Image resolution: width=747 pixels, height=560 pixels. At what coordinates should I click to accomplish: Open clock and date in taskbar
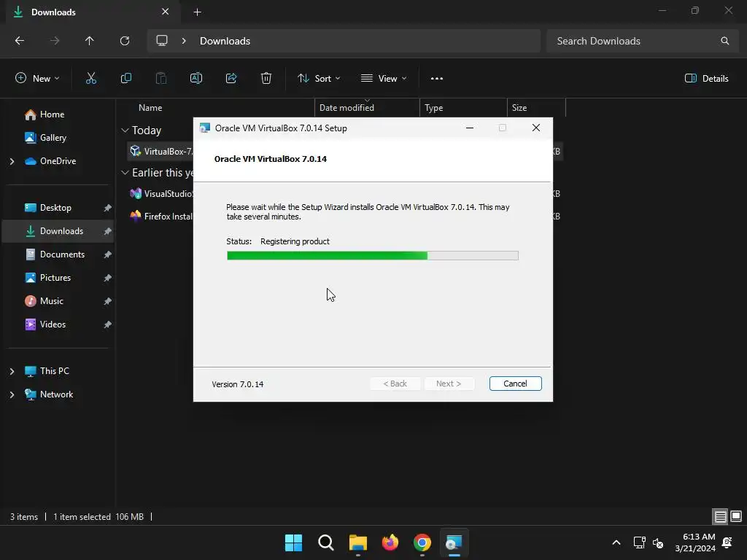(x=695, y=542)
